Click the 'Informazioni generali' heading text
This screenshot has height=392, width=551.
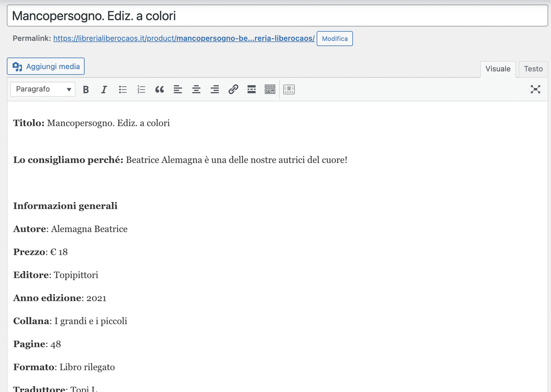[x=65, y=206]
